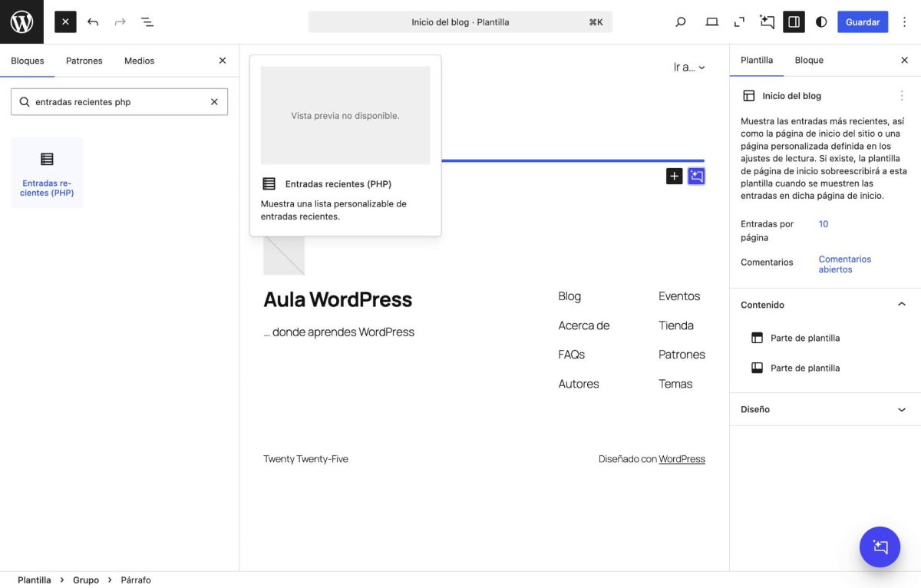Viewport: 921px width, 588px height.
Task: Change Comentarios to abiertos setting
Action: [x=844, y=265]
